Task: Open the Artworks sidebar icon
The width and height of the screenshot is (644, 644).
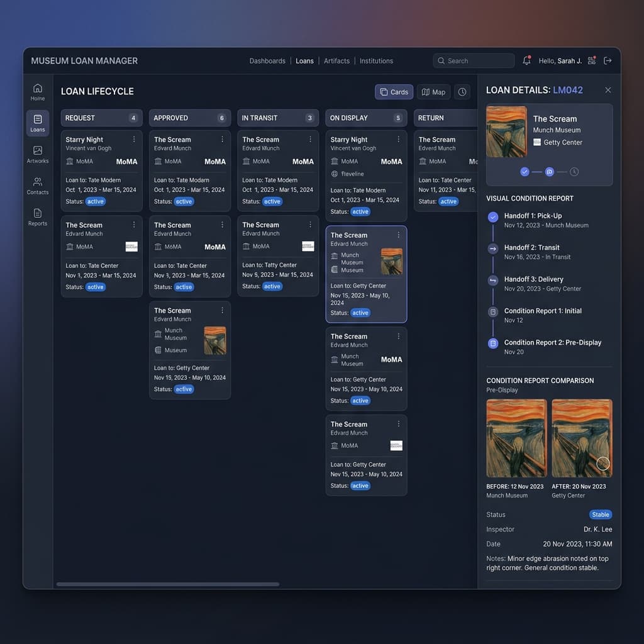Action: [x=38, y=154]
